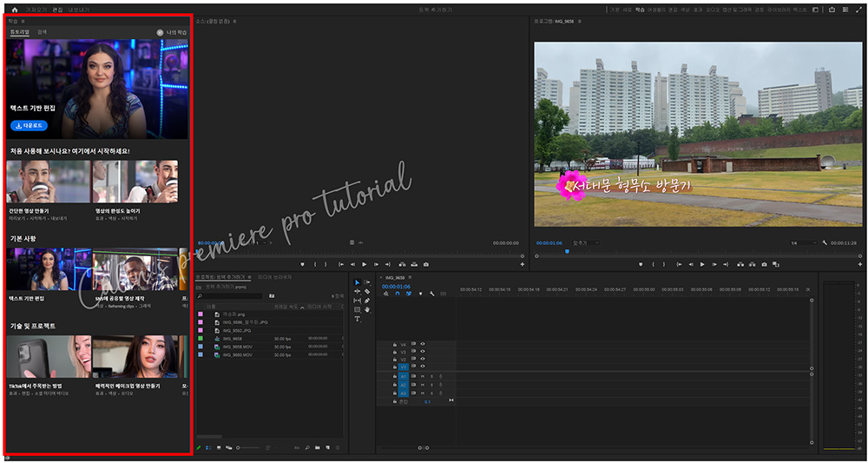868x463 pixels.
Task: Toggle Linked Selection in timeline
Action: (409, 294)
